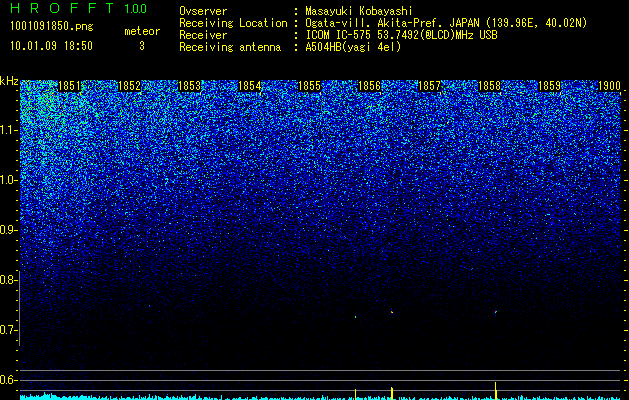Image resolution: width=629 pixels, height=400 pixels.
Task: Select the Ogata-vill. Akita-Pref. JAPAN location text
Action: coord(446,23)
